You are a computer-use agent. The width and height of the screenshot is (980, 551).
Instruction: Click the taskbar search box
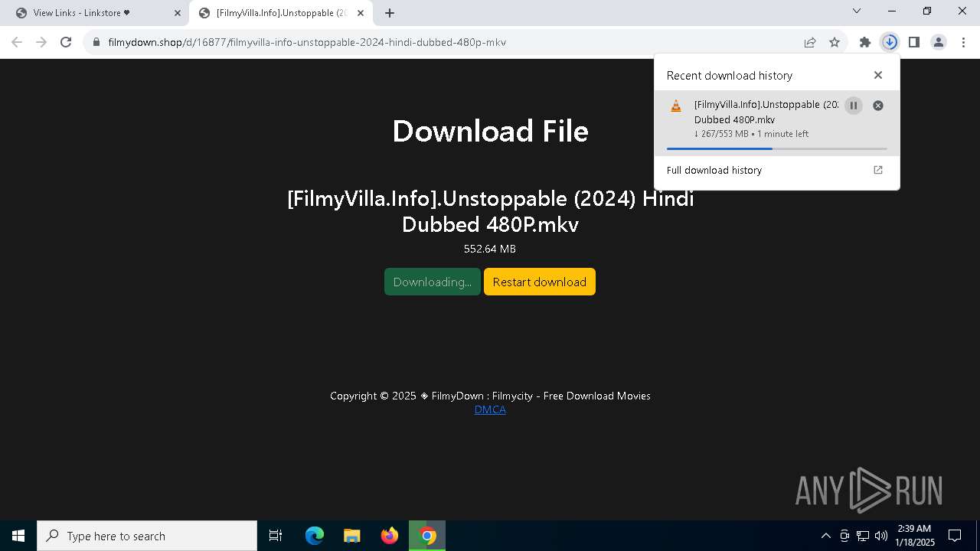(147, 536)
